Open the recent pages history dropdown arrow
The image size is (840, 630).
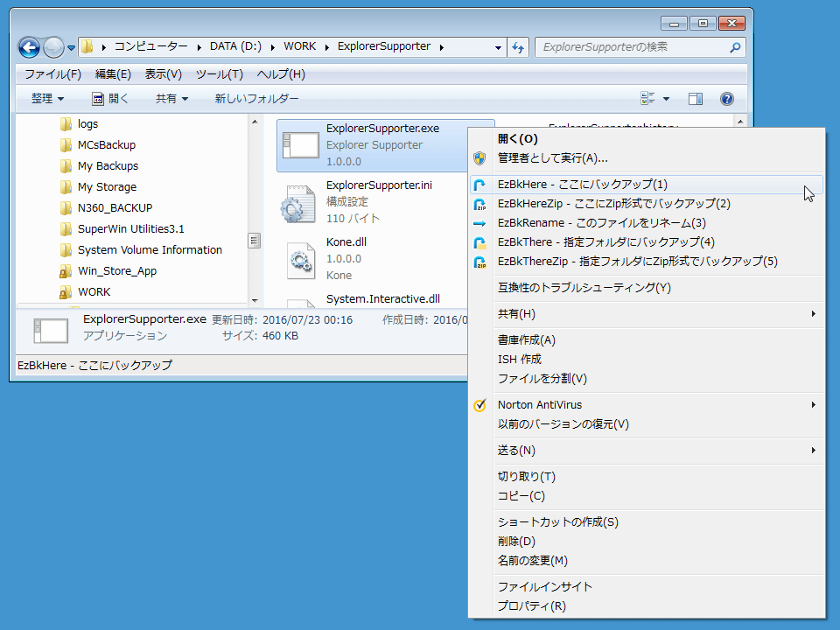(71, 48)
